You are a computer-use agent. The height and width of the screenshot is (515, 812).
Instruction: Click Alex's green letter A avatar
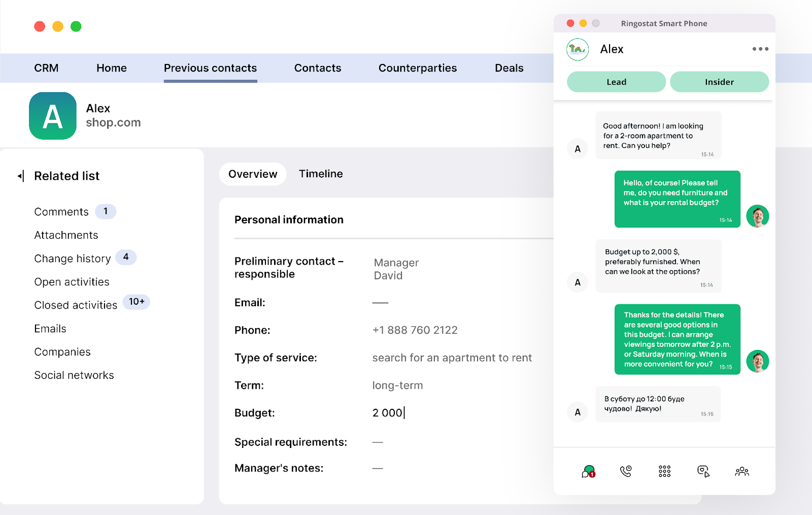(53, 116)
